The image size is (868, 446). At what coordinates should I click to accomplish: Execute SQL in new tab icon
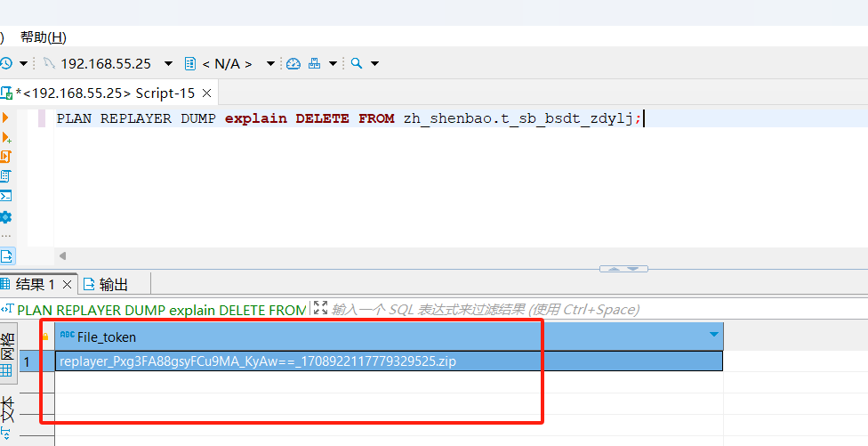(x=6, y=137)
